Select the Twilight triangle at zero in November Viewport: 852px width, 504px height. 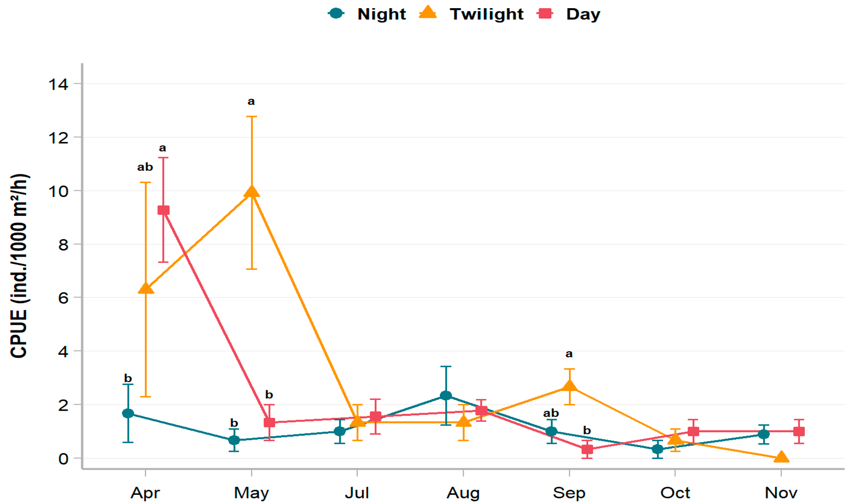(781, 457)
